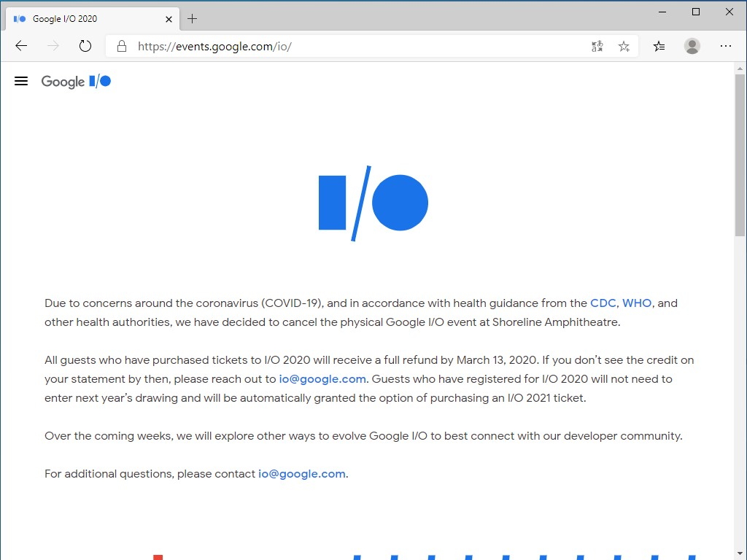
Task: Open a new browser tab with the plus
Action: 192,18
